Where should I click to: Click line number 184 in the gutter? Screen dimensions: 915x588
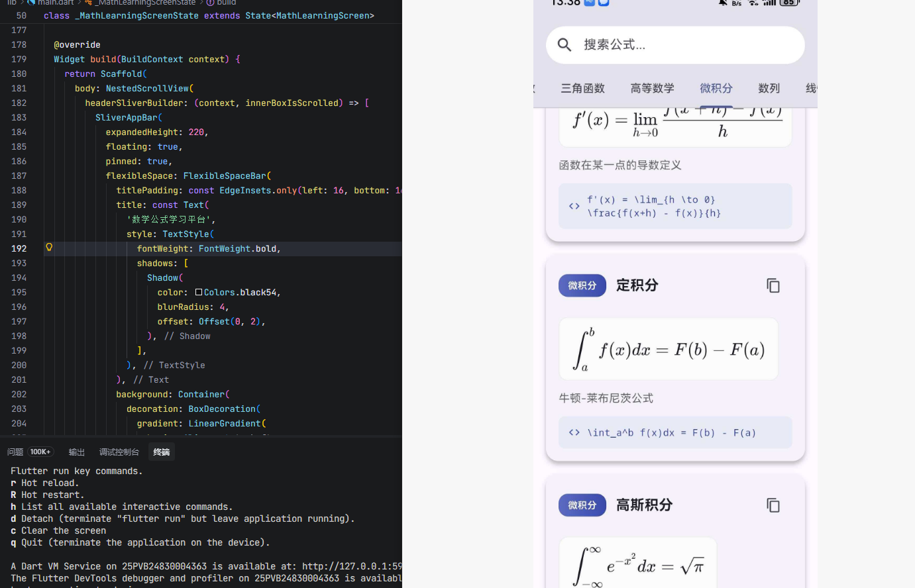(x=19, y=132)
